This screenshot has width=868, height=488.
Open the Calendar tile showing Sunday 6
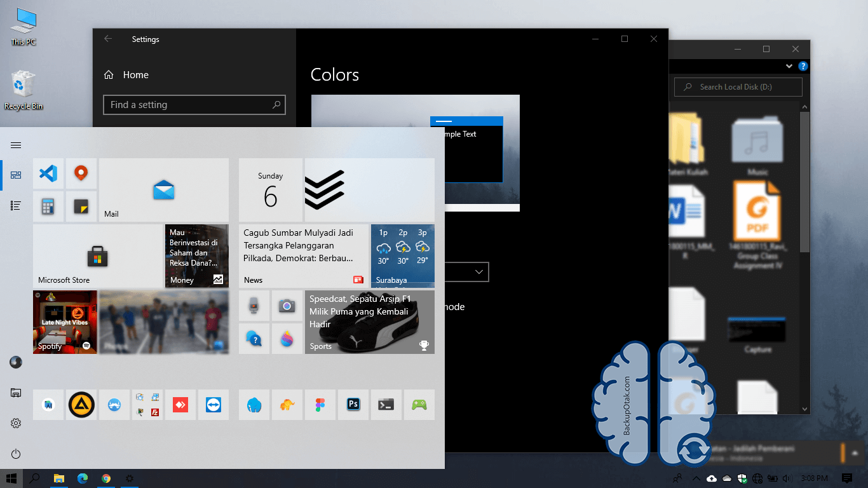(271, 190)
